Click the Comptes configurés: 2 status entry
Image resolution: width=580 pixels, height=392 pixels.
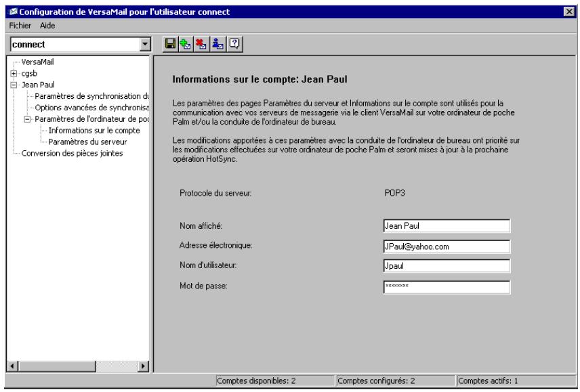(396, 380)
